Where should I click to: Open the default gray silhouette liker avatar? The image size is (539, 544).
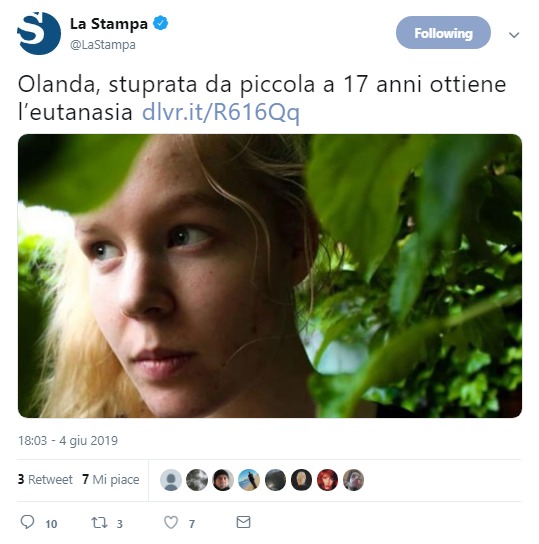(171, 480)
